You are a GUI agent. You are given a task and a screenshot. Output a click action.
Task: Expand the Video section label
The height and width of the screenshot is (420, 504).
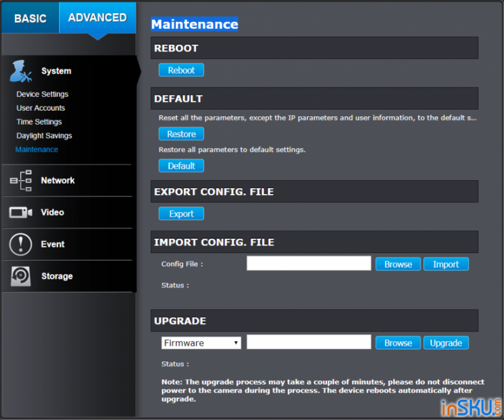[x=52, y=212]
